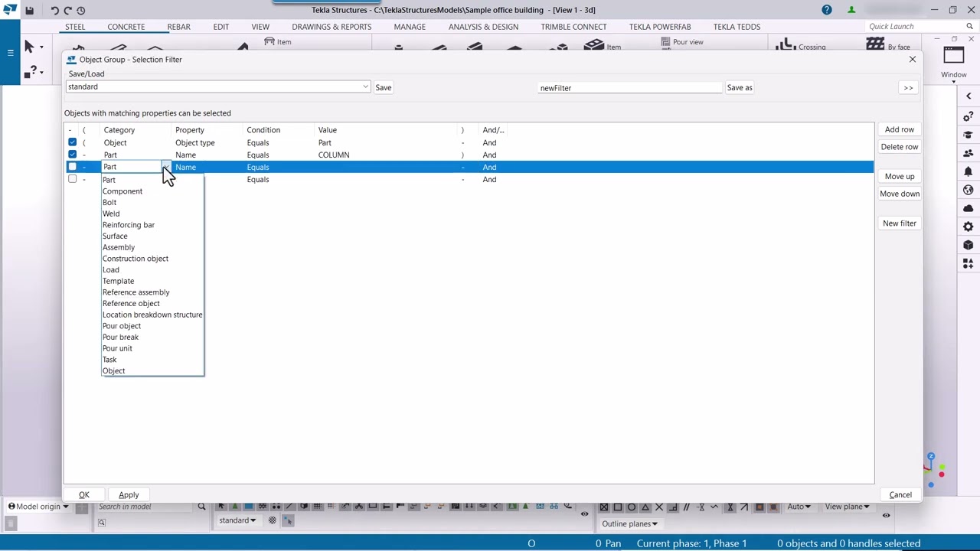980x551 pixels.
Task: Open the undo history clock icon
Action: (x=81, y=10)
